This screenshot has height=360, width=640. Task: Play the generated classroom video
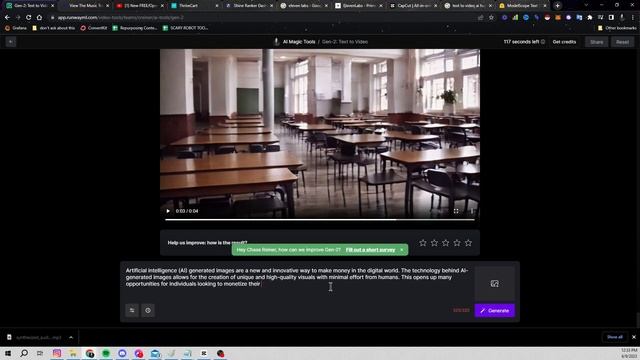[x=168, y=211]
